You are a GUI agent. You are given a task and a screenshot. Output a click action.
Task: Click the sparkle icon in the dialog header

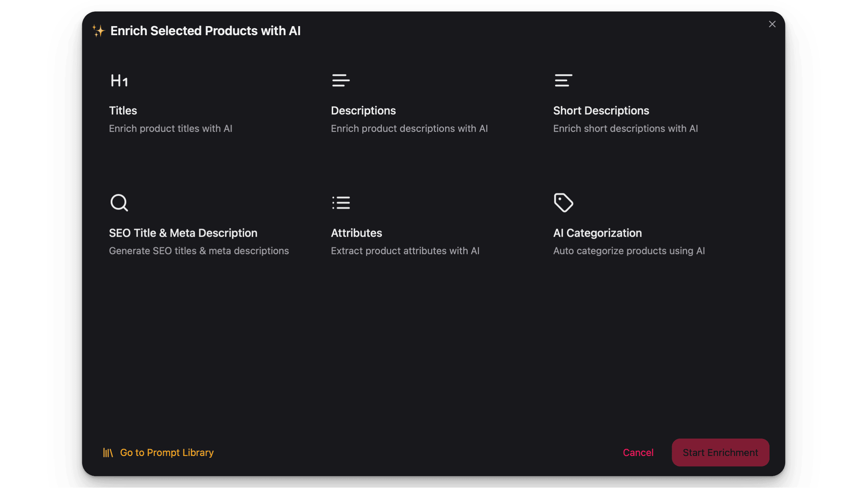pos(98,31)
